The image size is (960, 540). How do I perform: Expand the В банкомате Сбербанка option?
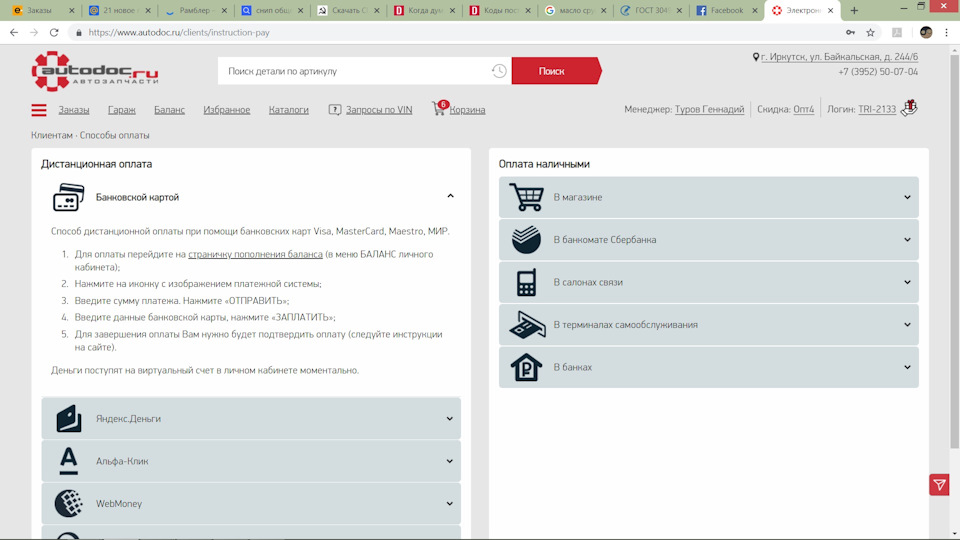click(708, 240)
